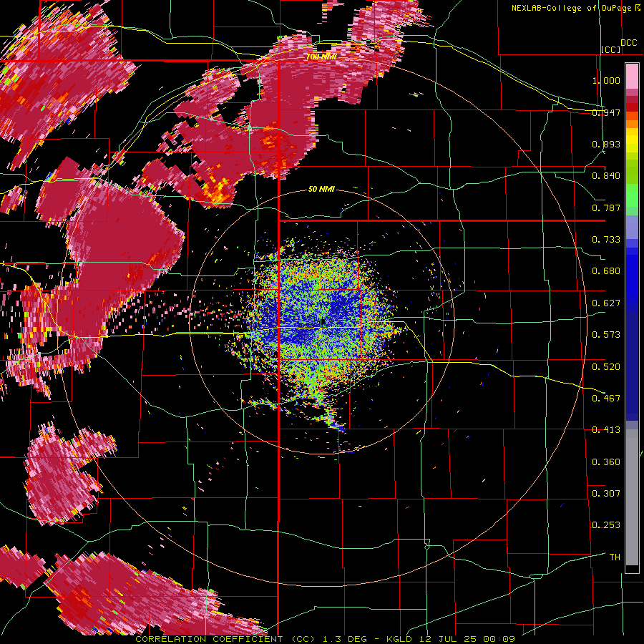Click the TH label at scale bottom

coord(615,557)
